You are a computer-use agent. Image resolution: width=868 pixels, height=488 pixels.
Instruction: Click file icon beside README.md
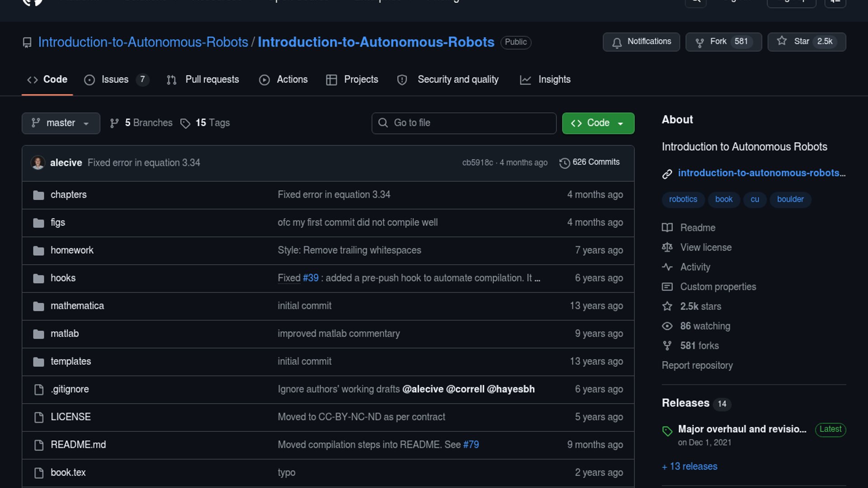pos(39,445)
